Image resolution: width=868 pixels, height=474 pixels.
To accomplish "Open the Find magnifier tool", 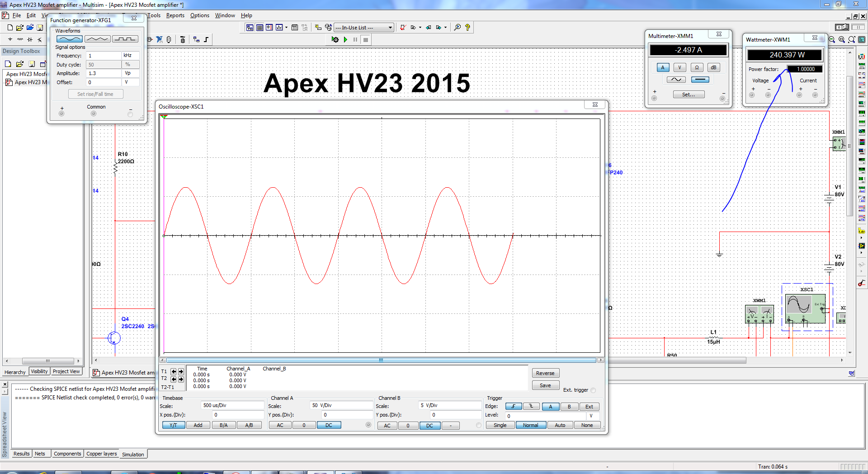I will (x=457, y=28).
